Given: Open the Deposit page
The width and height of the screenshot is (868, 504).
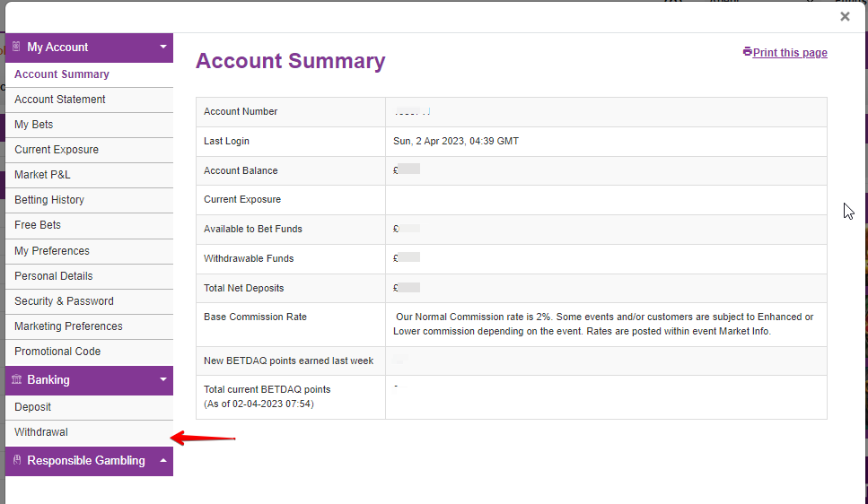Looking at the screenshot, I should [x=89, y=407].
